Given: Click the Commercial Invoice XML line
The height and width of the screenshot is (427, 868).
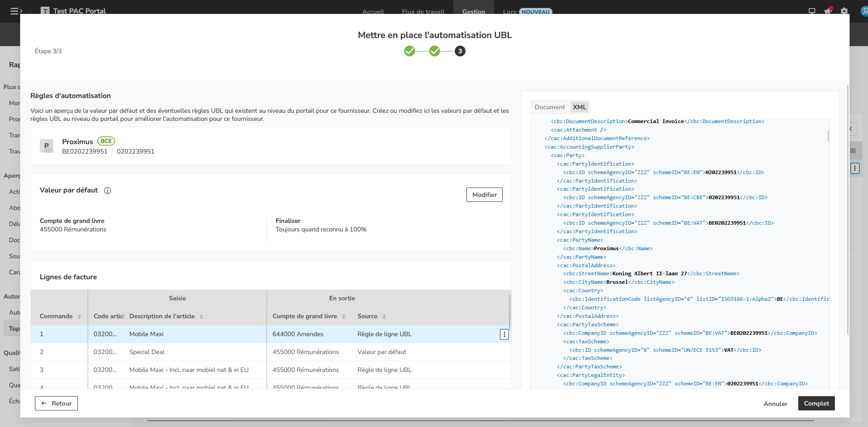Looking at the screenshot, I should click(657, 121).
